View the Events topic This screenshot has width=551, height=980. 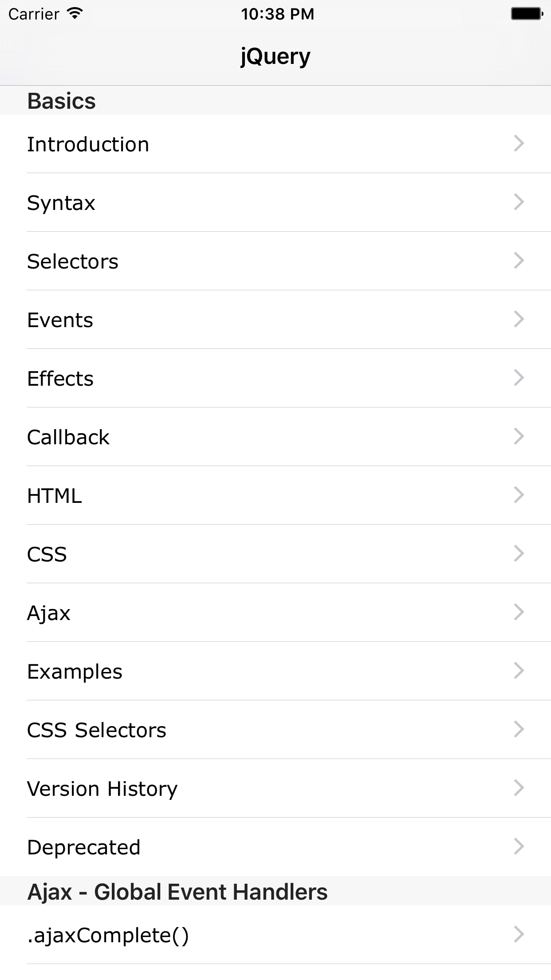177,320
